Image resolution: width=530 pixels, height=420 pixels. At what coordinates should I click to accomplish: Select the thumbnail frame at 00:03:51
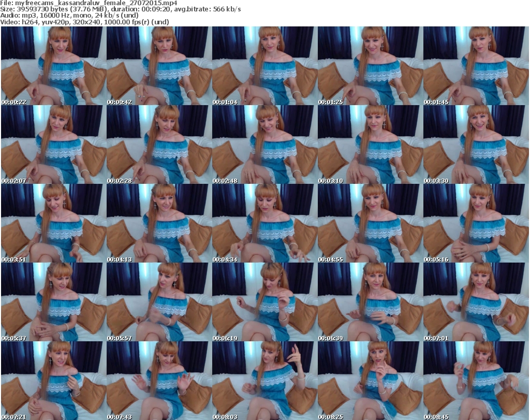pos(53,223)
